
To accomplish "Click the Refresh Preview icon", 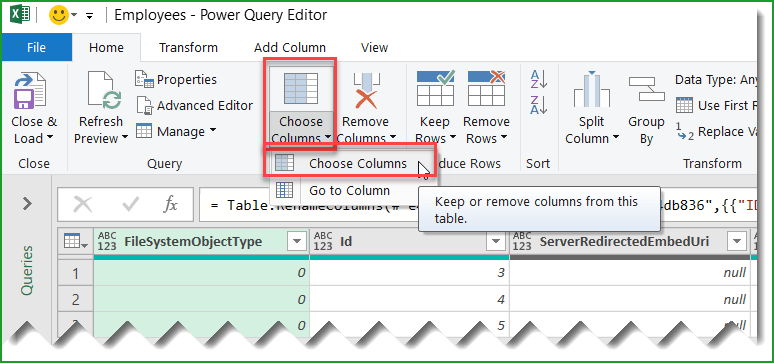I will point(103,90).
